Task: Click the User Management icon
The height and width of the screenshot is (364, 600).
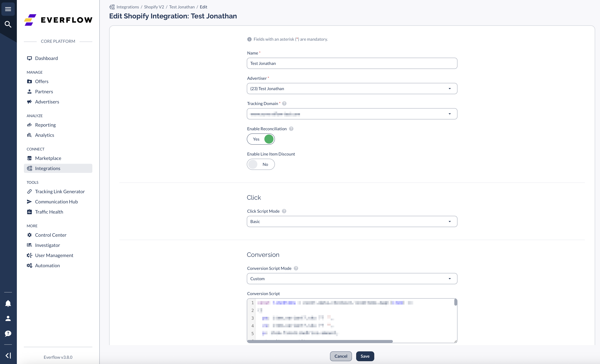Action: pyautogui.click(x=29, y=255)
